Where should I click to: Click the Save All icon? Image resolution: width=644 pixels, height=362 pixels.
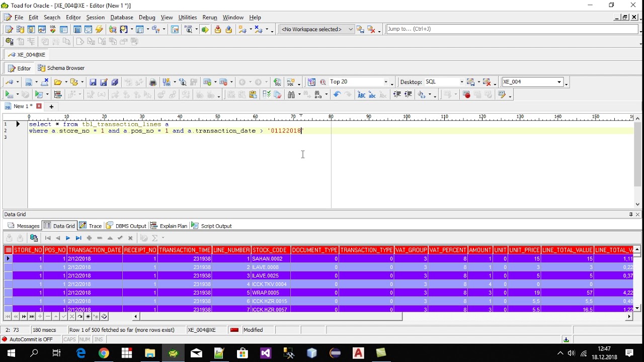coord(115,82)
